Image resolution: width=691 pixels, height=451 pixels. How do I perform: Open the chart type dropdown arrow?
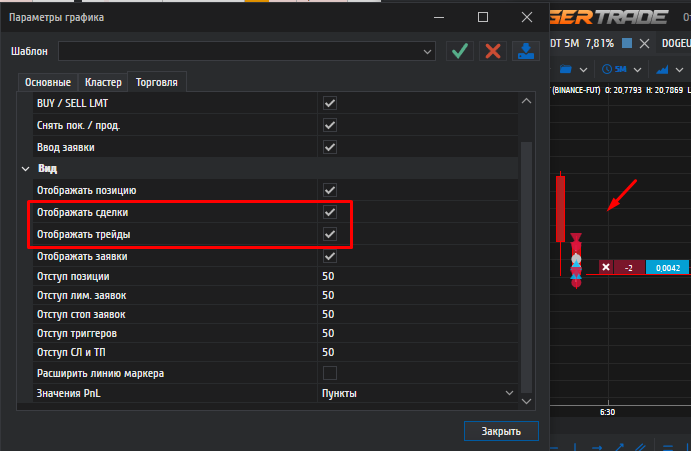(679, 70)
